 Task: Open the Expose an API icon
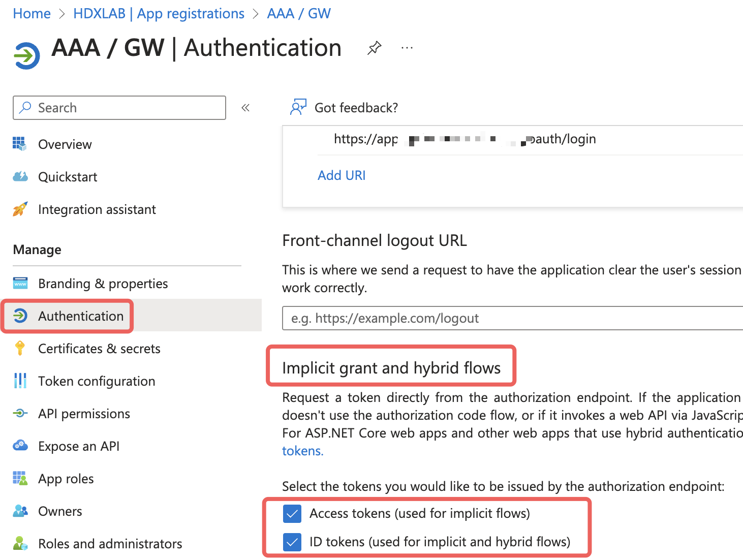pyautogui.click(x=20, y=446)
